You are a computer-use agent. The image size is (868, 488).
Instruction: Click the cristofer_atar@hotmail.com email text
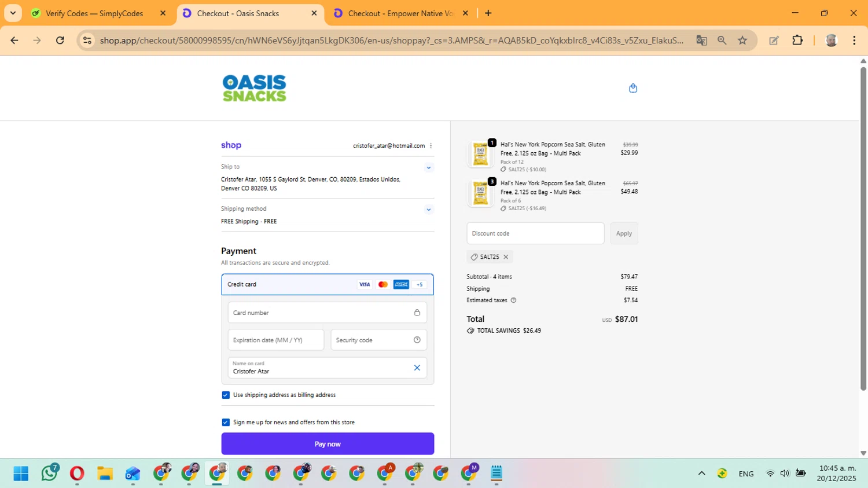(x=389, y=146)
